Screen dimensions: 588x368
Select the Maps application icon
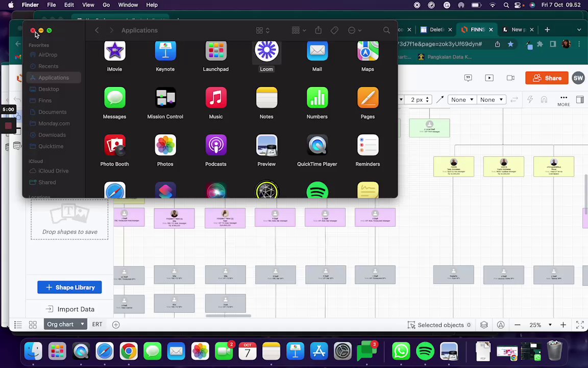tap(367, 51)
